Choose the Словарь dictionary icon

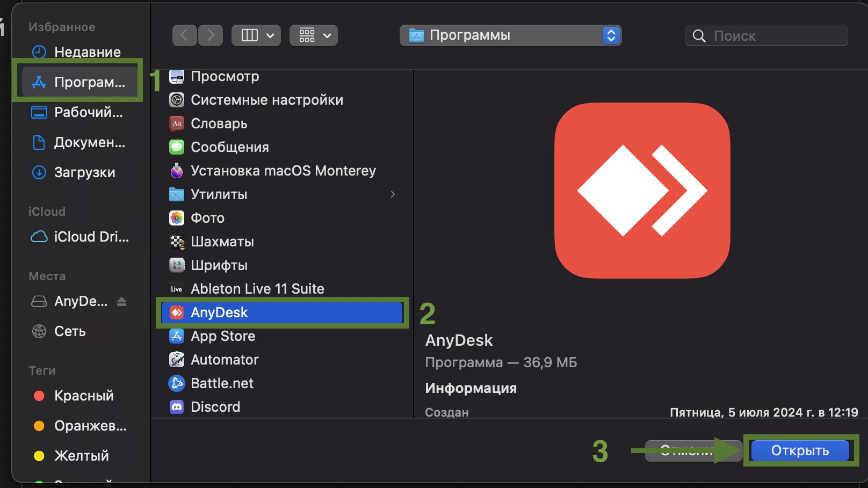[177, 123]
